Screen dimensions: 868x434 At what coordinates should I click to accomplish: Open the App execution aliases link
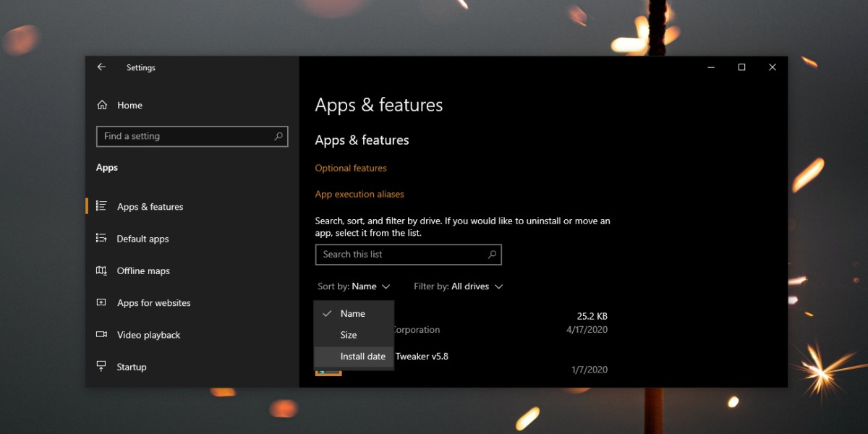(x=359, y=194)
